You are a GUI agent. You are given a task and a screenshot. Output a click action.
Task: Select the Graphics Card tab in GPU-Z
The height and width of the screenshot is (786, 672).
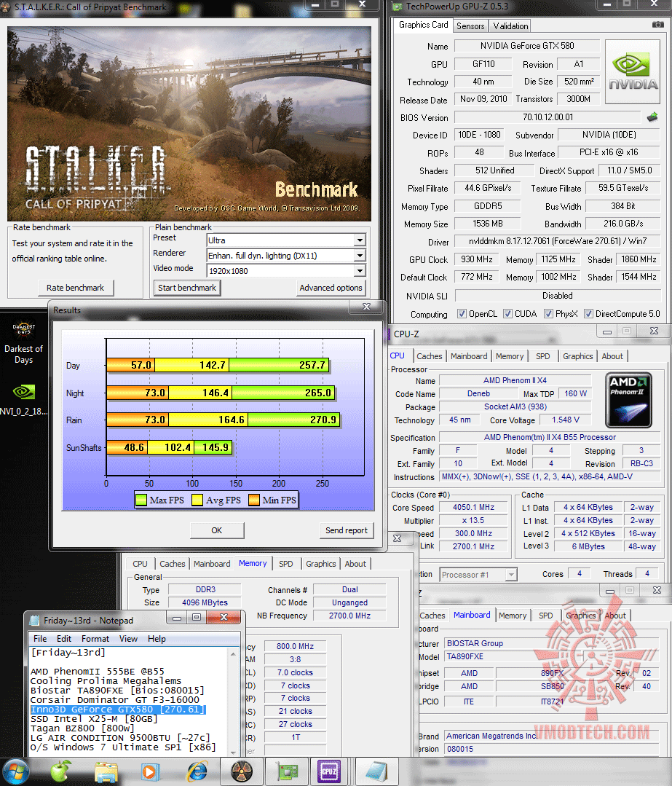coord(423,25)
